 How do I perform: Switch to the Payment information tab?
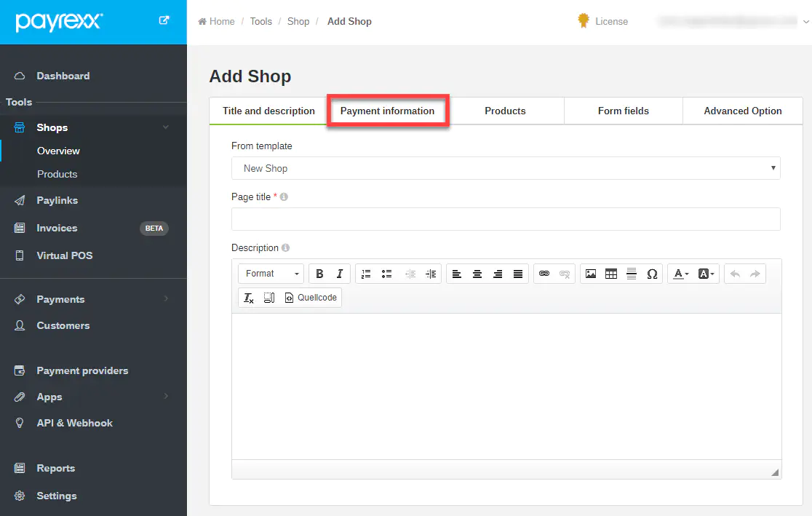[387, 111]
